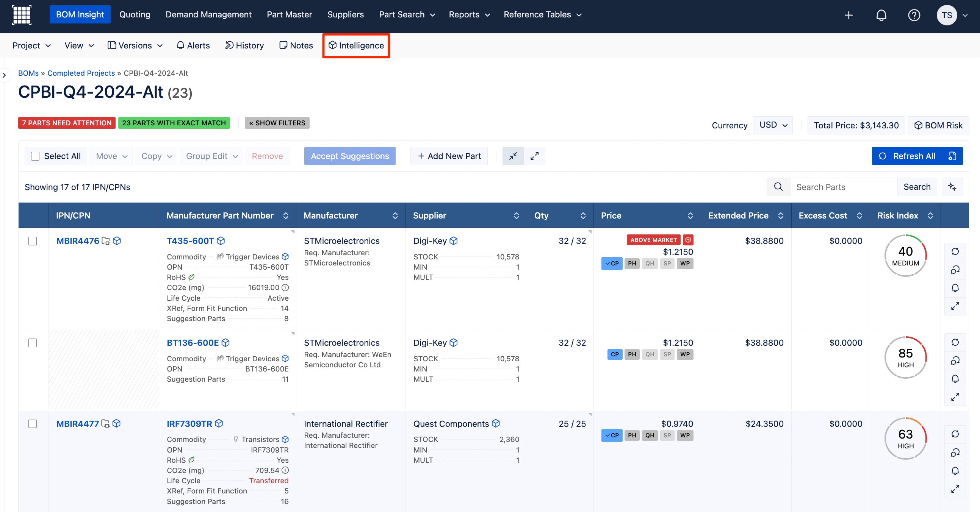Open the Move dropdown

coord(111,156)
